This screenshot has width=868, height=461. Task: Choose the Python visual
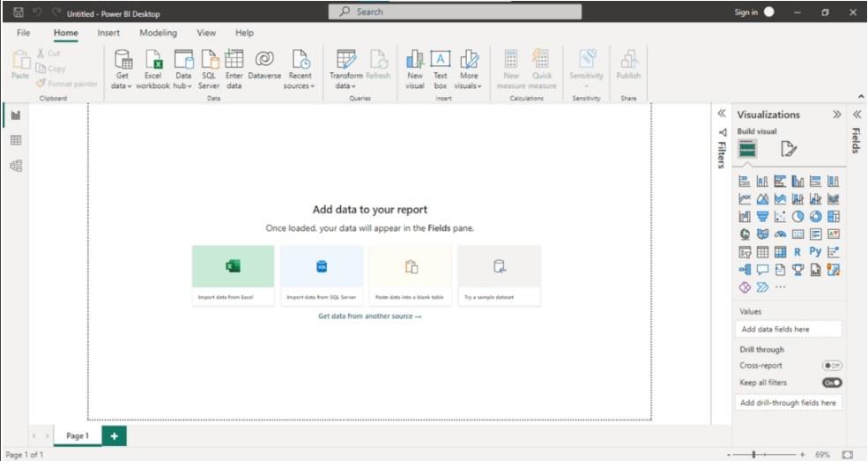click(x=815, y=252)
